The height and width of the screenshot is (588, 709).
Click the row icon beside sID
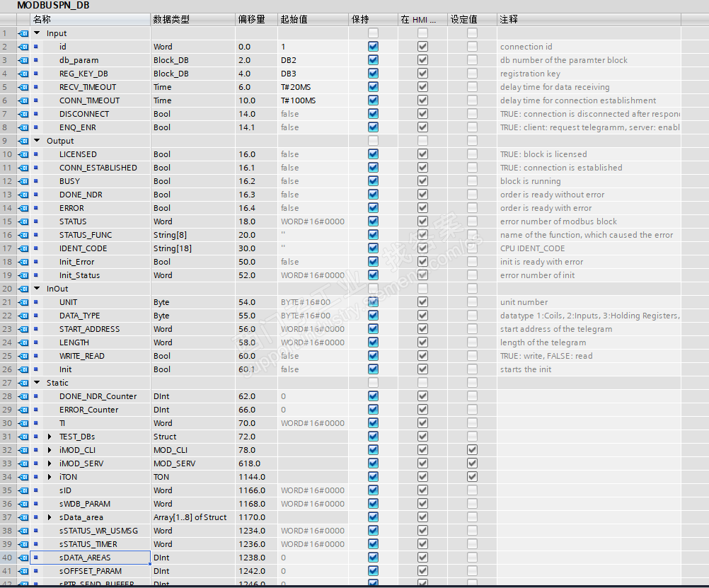[23, 490]
